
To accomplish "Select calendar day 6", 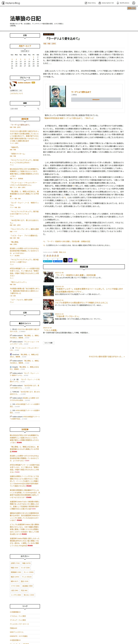I will tap(25, 59).
